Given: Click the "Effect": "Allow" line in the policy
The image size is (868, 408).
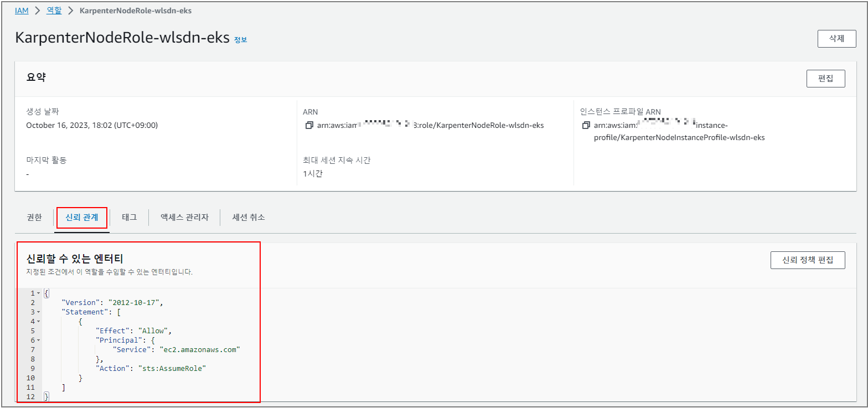Looking at the screenshot, I should 134,331.
